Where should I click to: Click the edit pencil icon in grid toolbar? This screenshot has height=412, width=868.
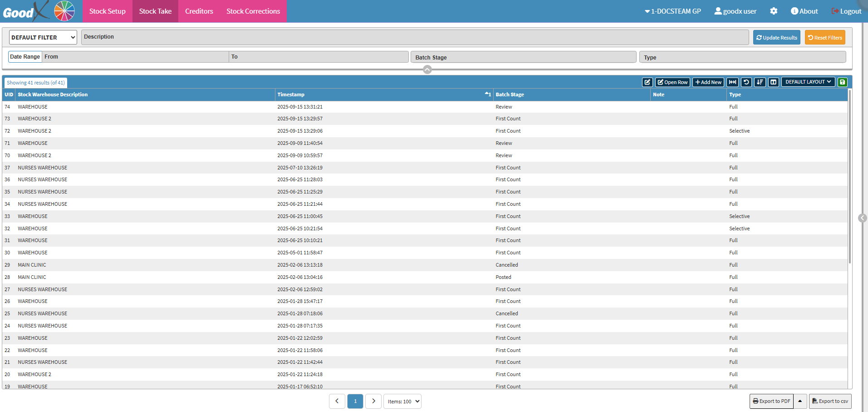647,82
